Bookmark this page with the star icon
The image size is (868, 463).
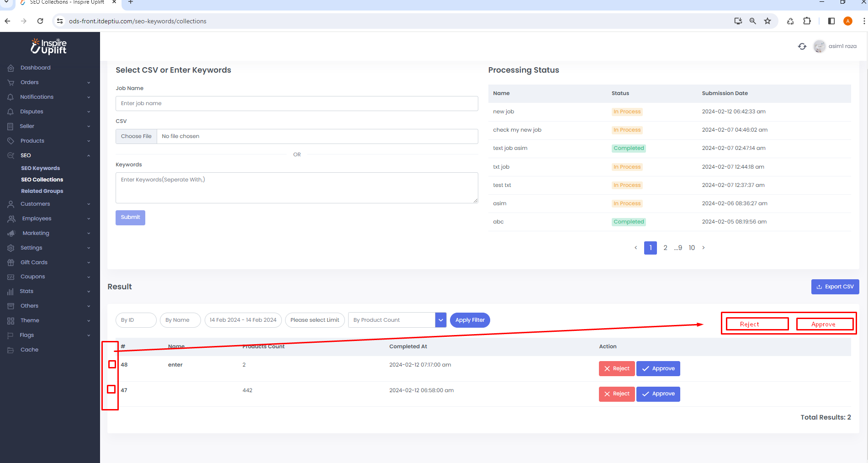tap(767, 21)
